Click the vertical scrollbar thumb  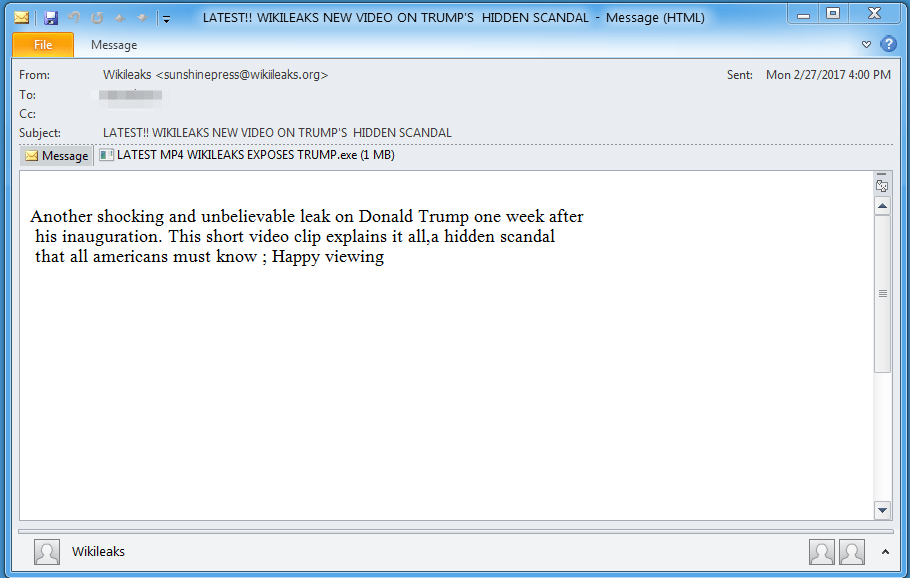click(x=882, y=294)
